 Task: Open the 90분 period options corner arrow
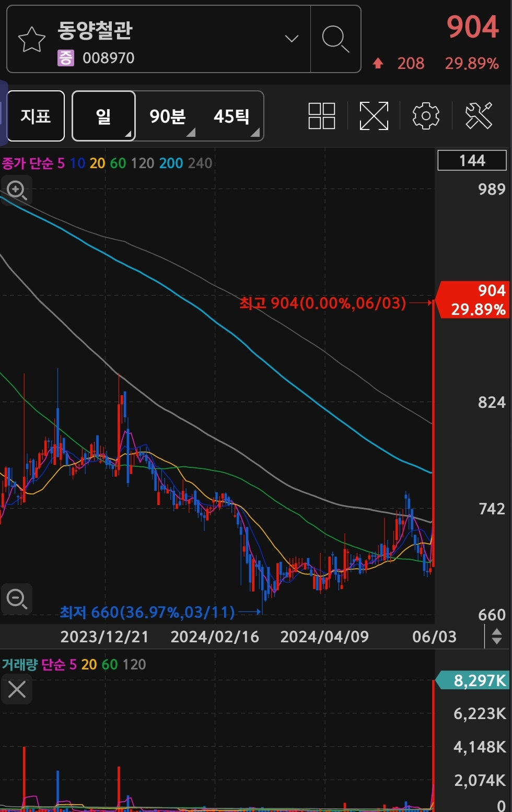click(x=191, y=133)
